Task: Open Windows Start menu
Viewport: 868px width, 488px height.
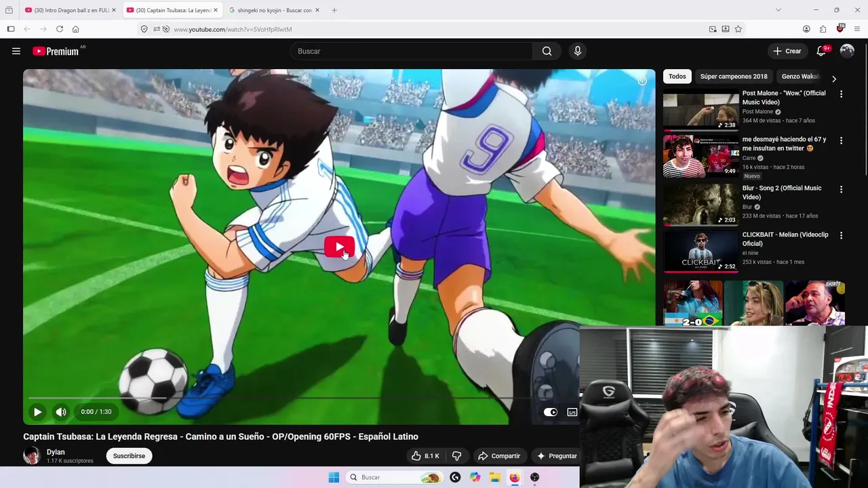Action: click(x=334, y=477)
